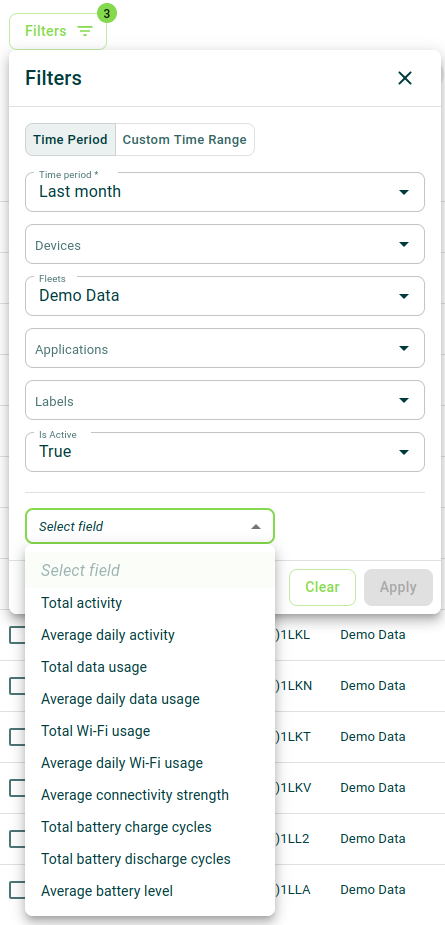Choose Total activity from the list
Viewport: 445px width, 925px height.
150,603
